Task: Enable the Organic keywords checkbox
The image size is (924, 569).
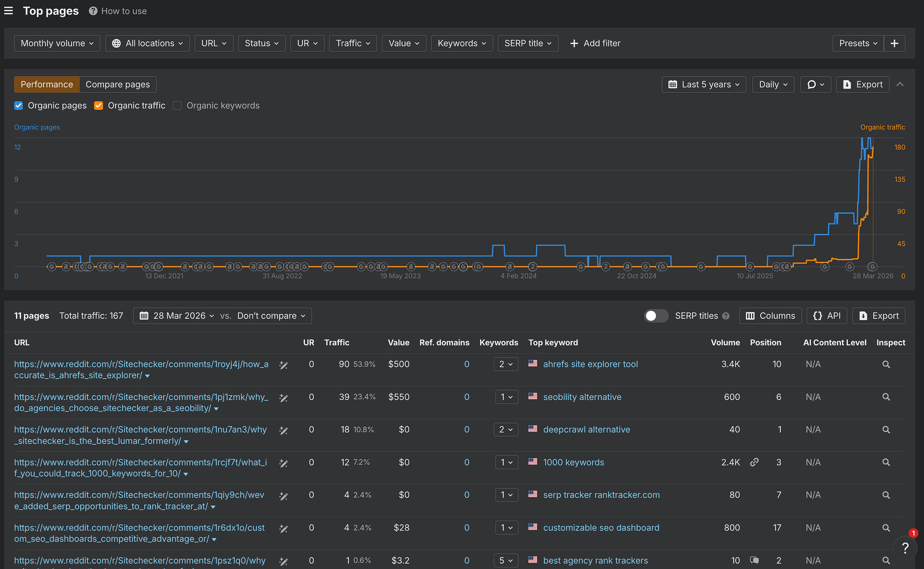Action: (177, 105)
